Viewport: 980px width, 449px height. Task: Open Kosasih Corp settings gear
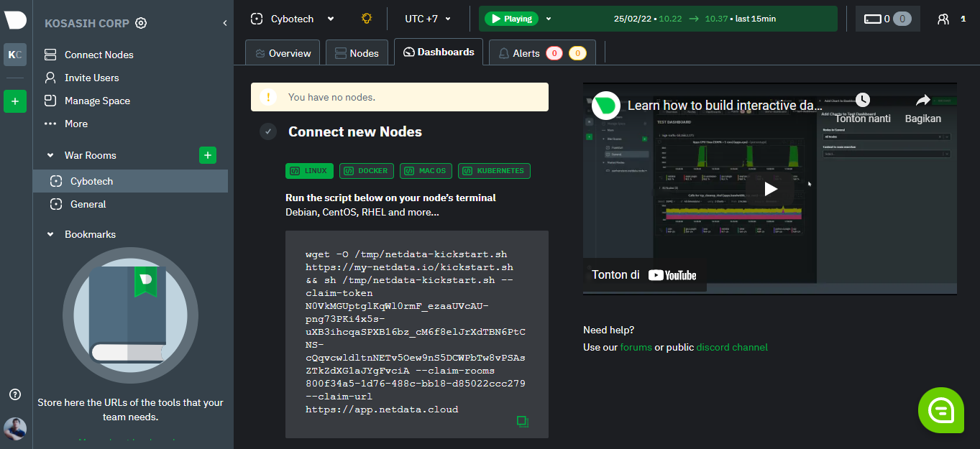tap(141, 23)
